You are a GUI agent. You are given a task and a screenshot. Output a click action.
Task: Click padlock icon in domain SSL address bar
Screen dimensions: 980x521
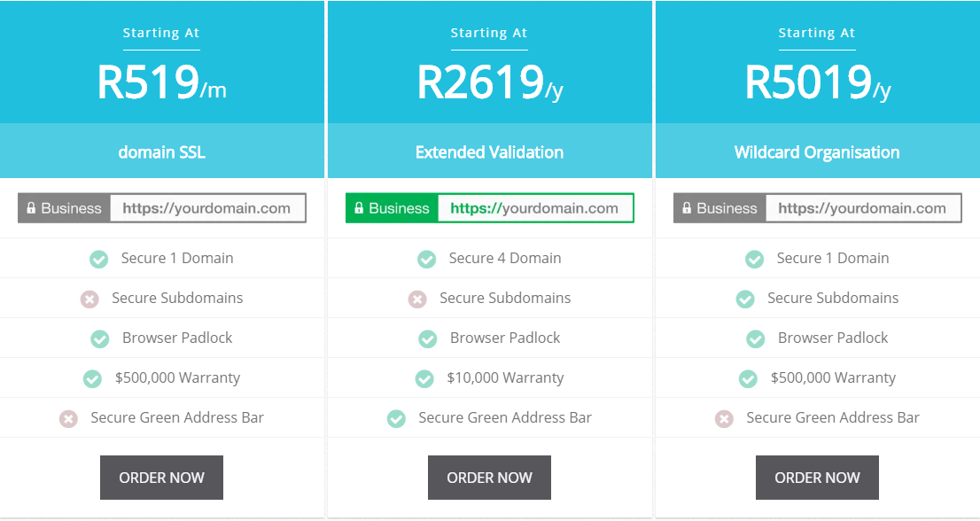31,208
